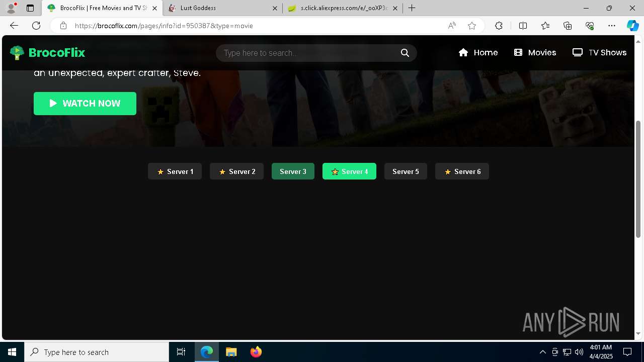Open browser Extensions menu
Viewport: 644px width, 362px height.
point(499,26)
